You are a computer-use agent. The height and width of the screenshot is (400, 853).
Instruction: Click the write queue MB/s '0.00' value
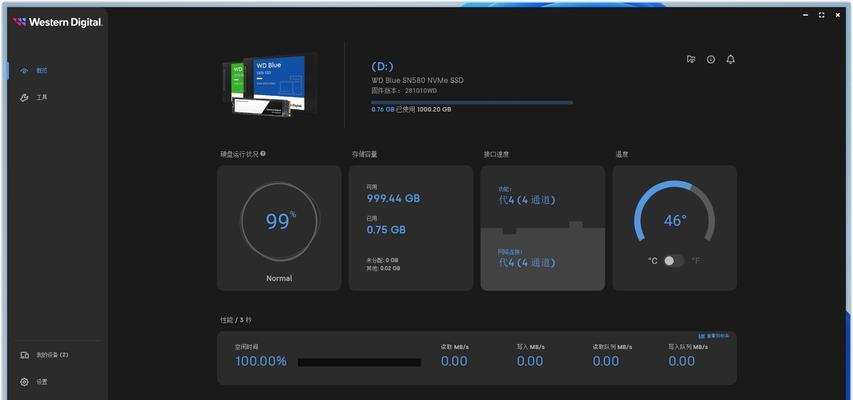click(682, 361)
